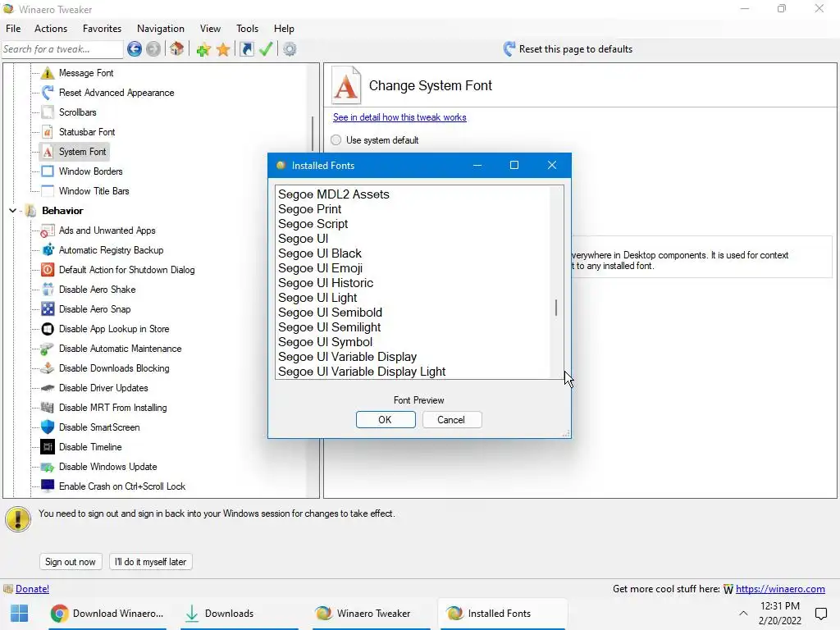Click the Ads and Unwanted Apps icon

pos(48,231)
